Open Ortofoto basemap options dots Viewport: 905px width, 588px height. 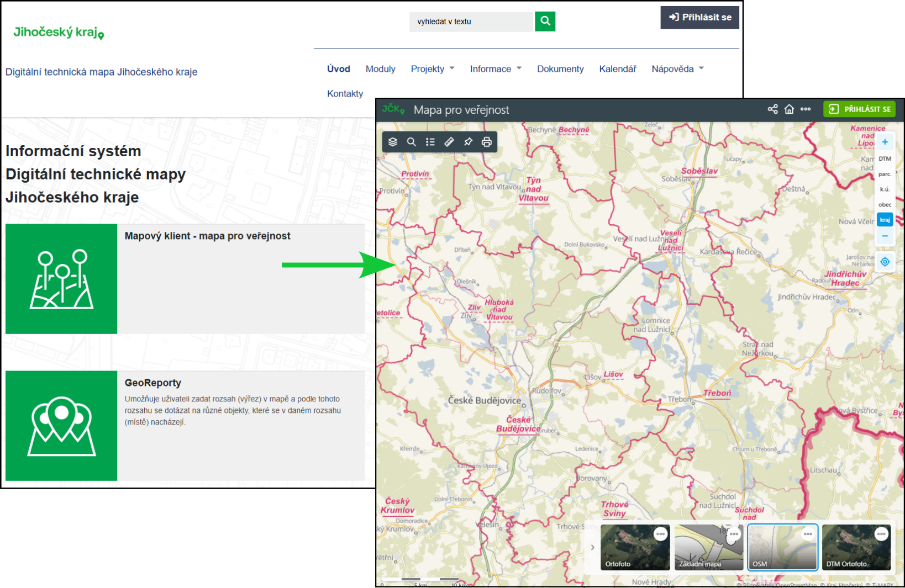pyautogui.click(x=660, y=534)
